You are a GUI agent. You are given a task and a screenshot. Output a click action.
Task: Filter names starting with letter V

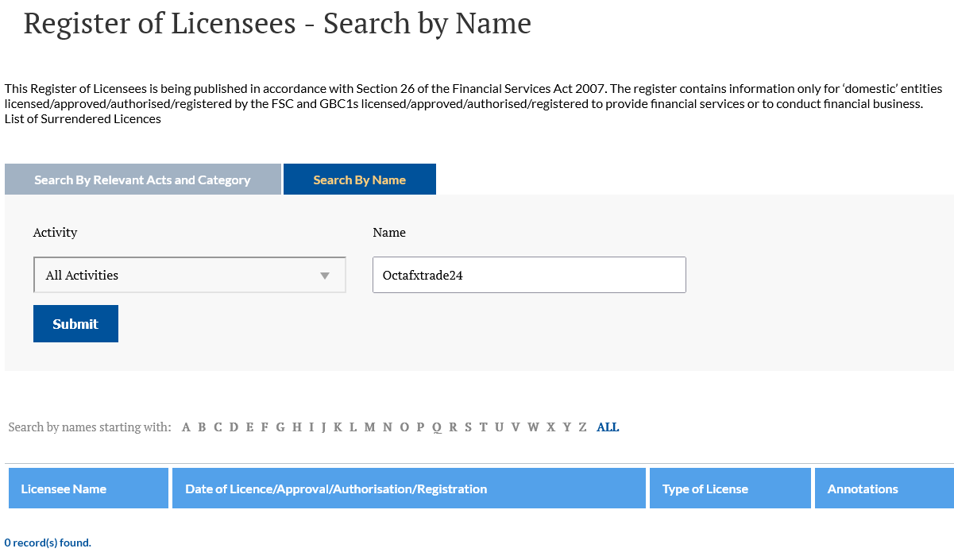pos(516,427)
